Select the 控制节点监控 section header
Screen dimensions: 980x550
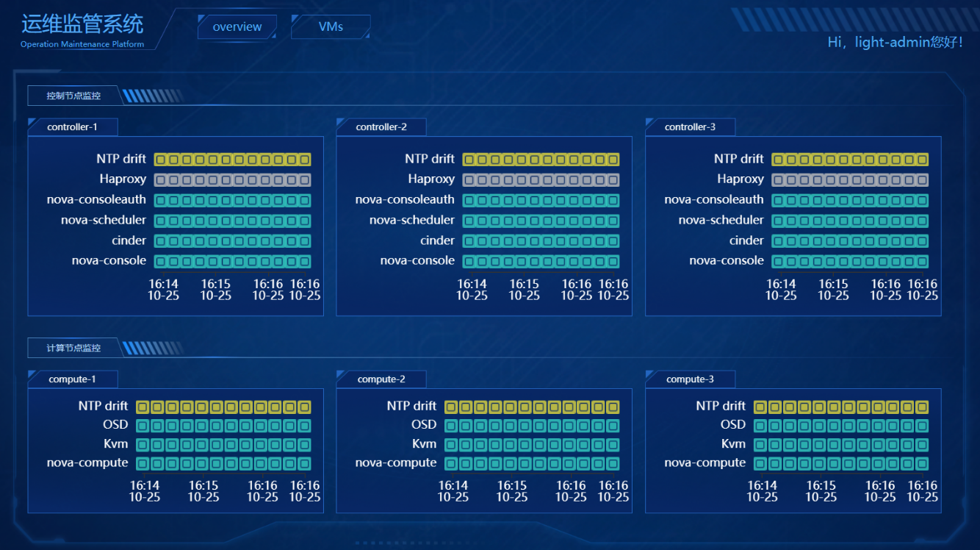[x=73, y=96]
